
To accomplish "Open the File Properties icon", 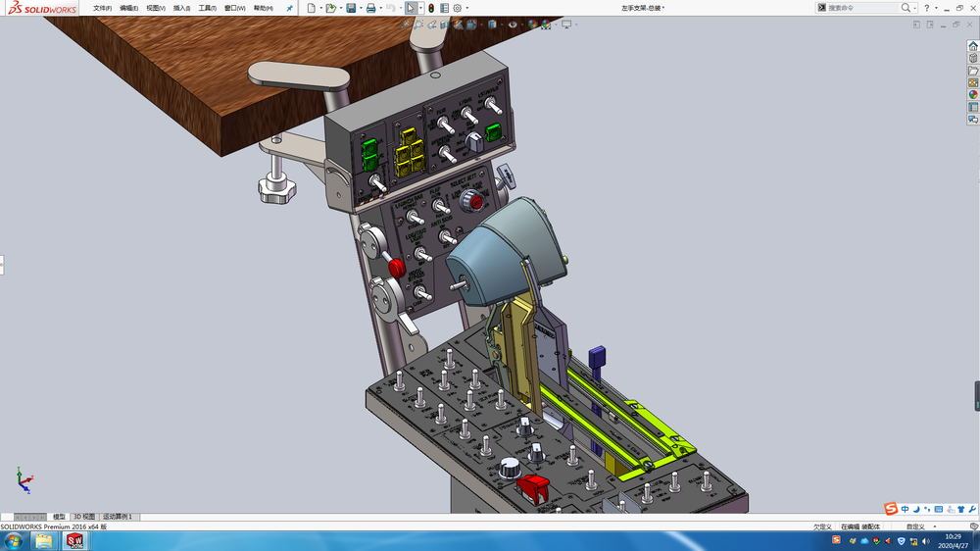I will (444, 8).
